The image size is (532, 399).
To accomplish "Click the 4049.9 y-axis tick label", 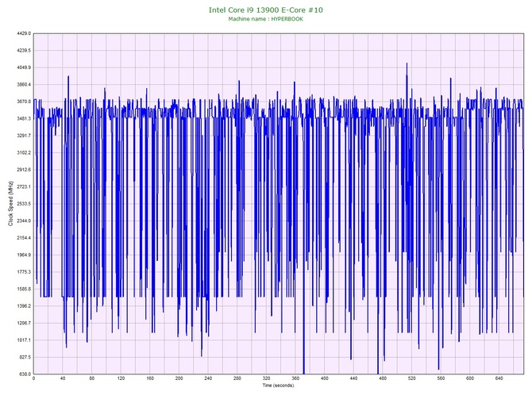I will 24,67.
